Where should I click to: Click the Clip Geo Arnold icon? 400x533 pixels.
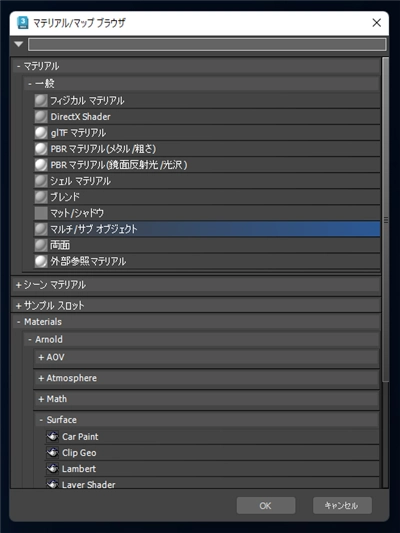52,452
